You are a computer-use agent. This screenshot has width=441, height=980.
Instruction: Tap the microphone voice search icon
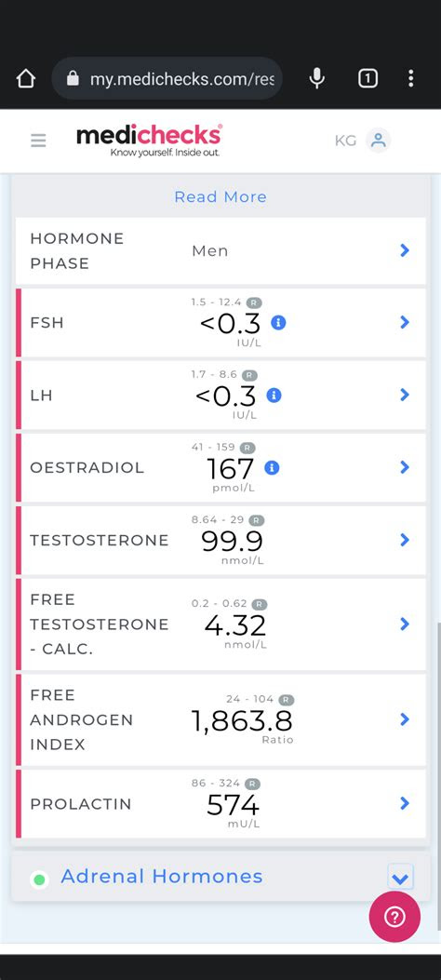[317, 78]
